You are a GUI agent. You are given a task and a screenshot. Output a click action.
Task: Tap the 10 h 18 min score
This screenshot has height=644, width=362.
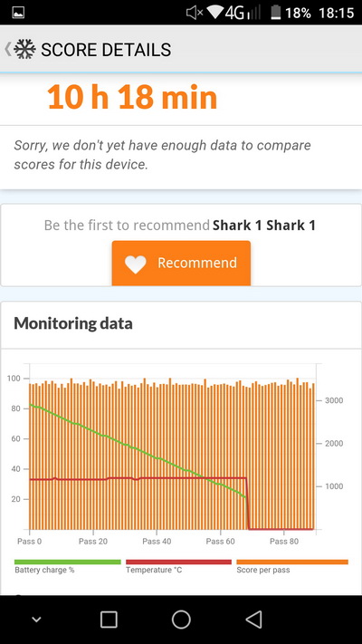click(132, 98)
